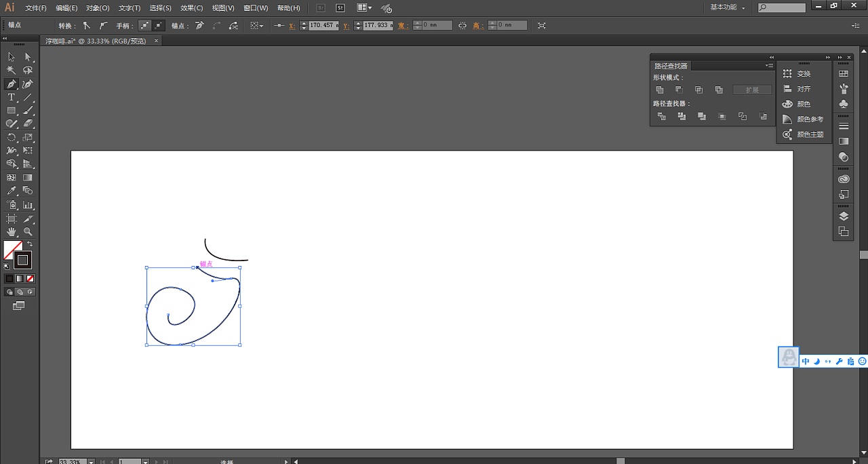868x464 pixels.
Task: Toggle constrain width and height proportions link
Action: (x=462, y=25)
